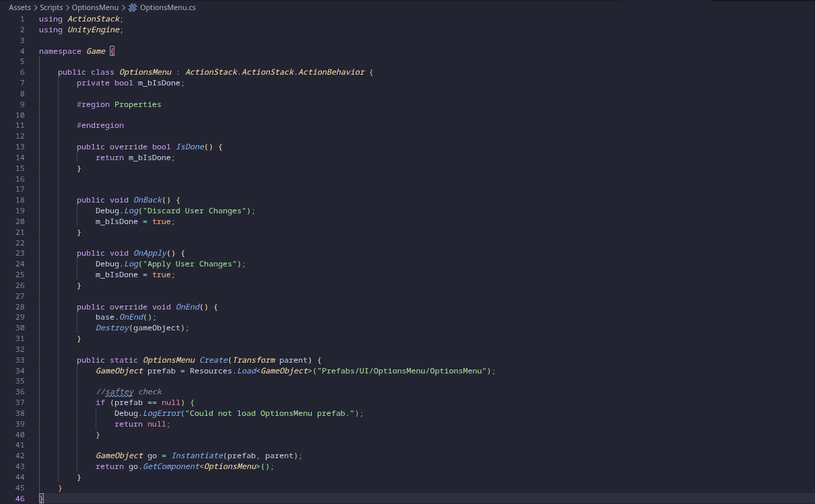
Task: Open the OptionsMenu folder breadcrumb
Action: [x=95, y=7]
